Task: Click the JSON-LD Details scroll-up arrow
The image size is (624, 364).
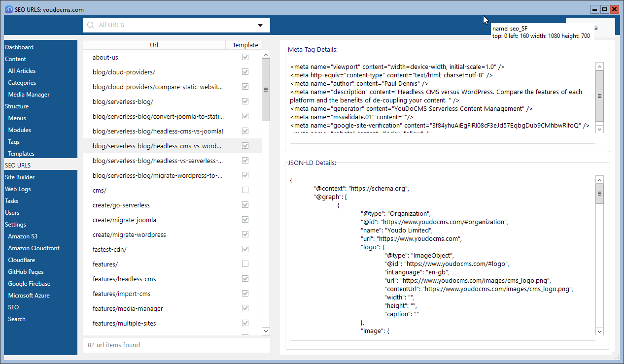Action: click(x=599, y=180)
